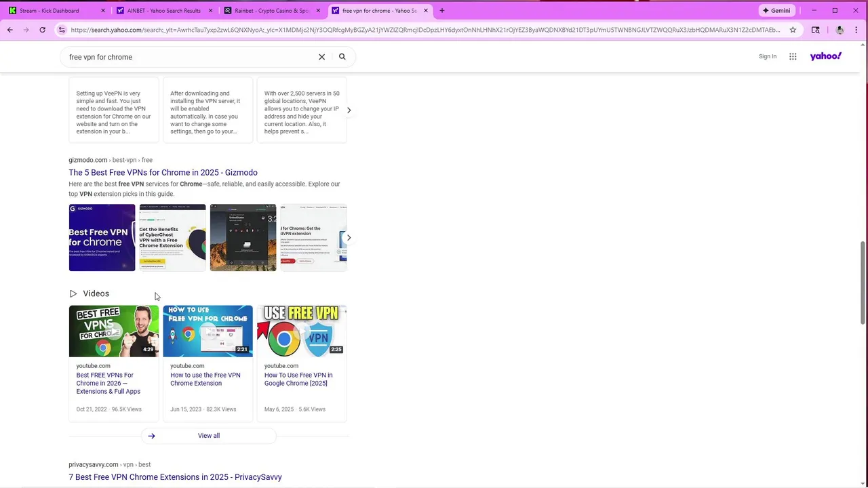
Task: Open the 'Setting up VeePN' snippet card
Action: tap(114, 110)
